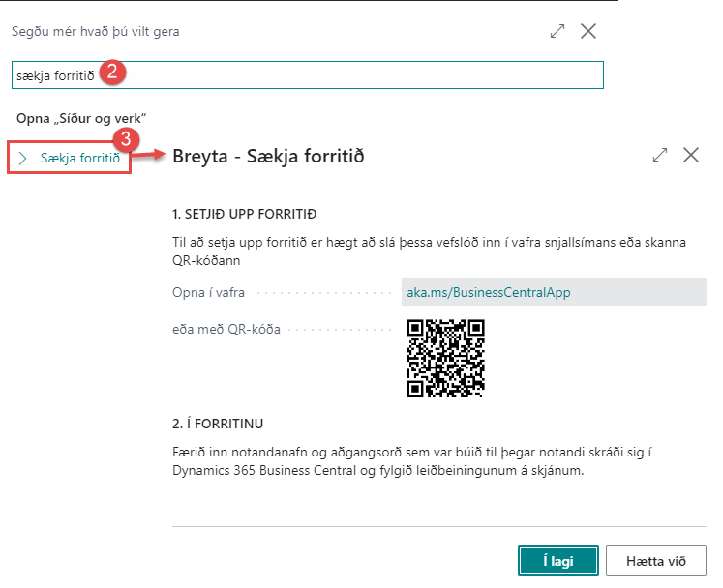Click the "Breyta - Sækja forritið" heading
723x588 pixels.
268,156
